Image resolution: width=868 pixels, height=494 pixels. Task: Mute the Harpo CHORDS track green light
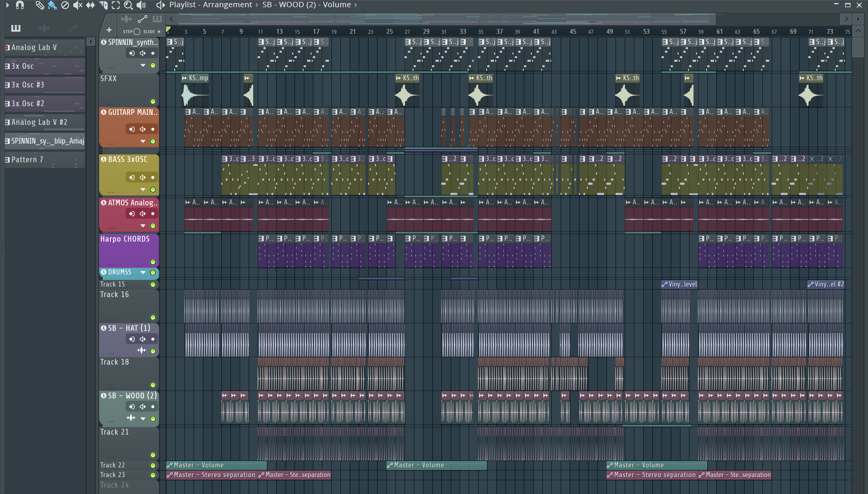pyautogui.click(x=153, y=262)
